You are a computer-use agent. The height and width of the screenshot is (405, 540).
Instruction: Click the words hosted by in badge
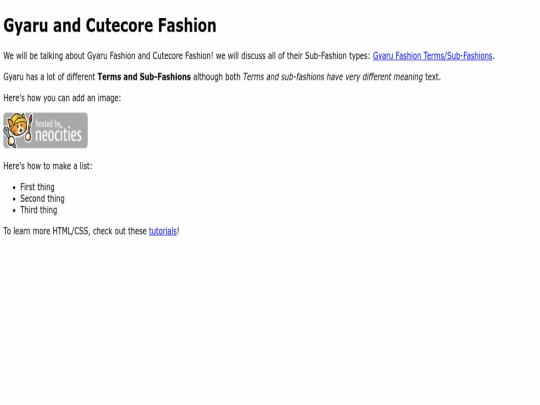48,124
